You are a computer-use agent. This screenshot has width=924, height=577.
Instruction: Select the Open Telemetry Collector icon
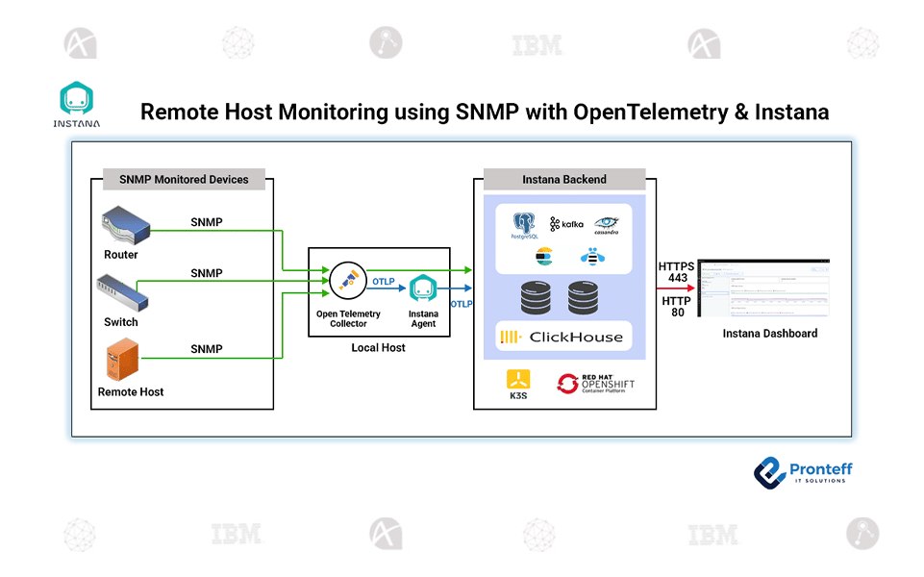tap(348, 282)
